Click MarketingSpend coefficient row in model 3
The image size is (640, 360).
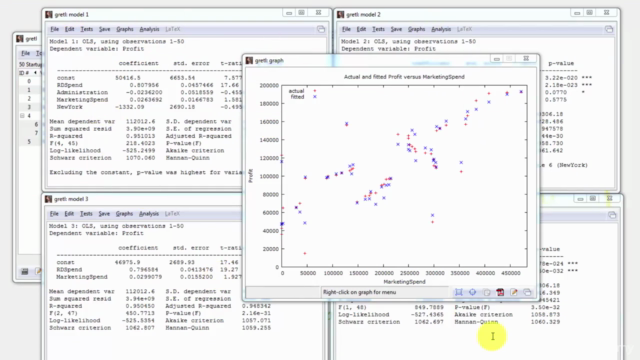[148, 277]
